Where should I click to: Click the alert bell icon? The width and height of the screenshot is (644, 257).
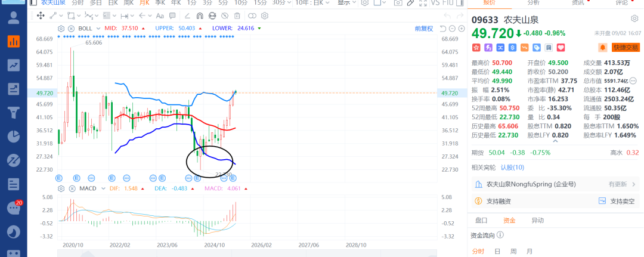602,48
